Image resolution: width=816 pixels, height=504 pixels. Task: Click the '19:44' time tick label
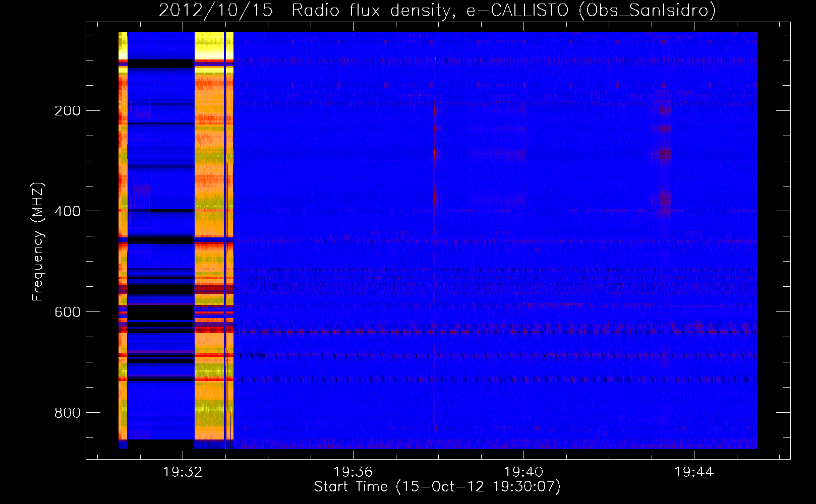coord(694,472)
